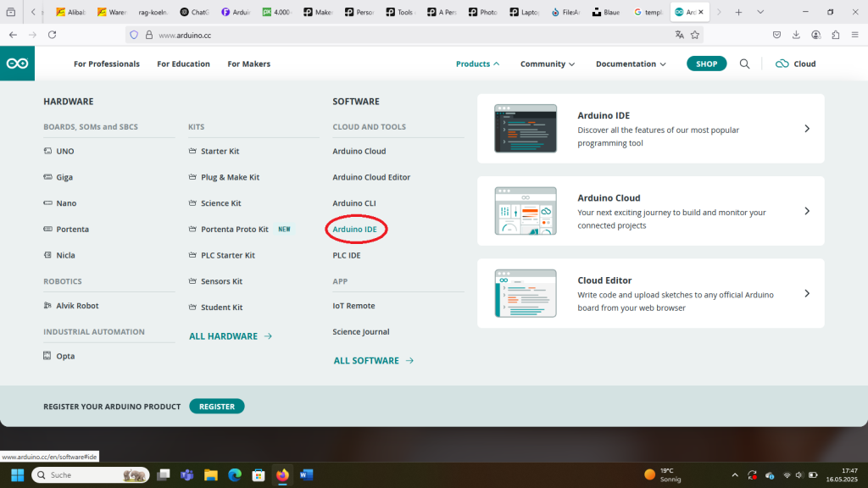Click the Windows taskbar search box
Screen dimensions: 868x488
[91, 474]
